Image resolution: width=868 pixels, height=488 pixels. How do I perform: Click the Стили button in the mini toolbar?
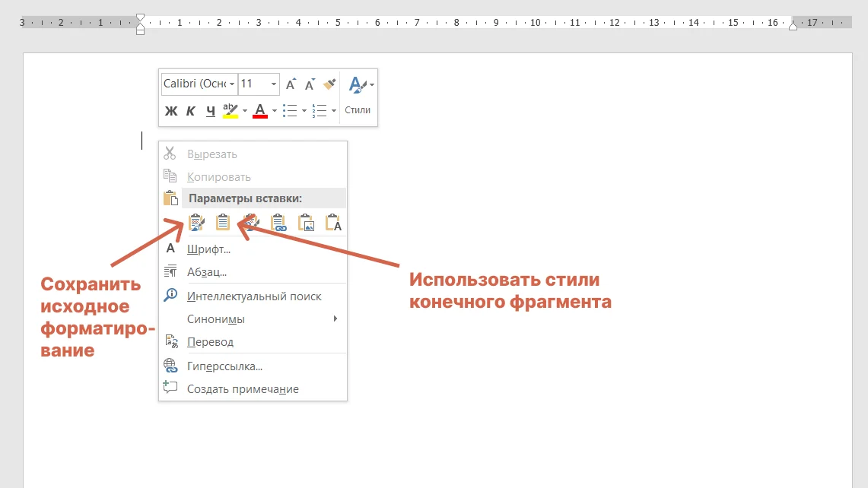click(x=358, y=97)
